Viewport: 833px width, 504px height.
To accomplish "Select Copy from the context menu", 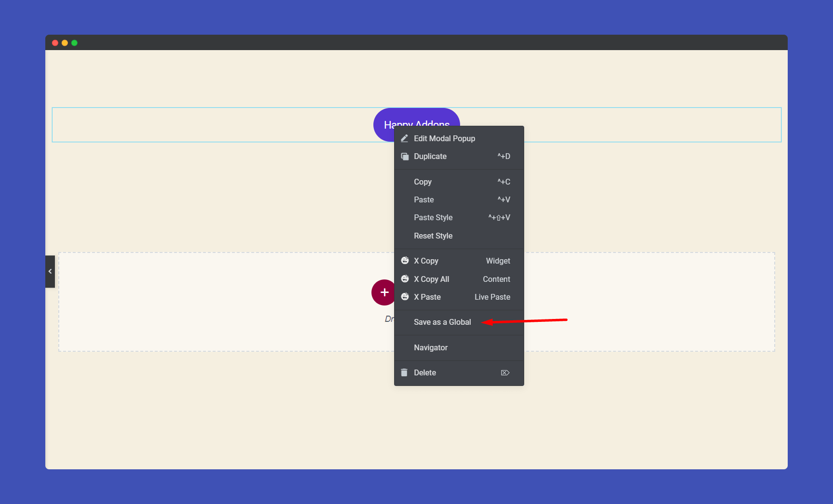I will [423, 182].
